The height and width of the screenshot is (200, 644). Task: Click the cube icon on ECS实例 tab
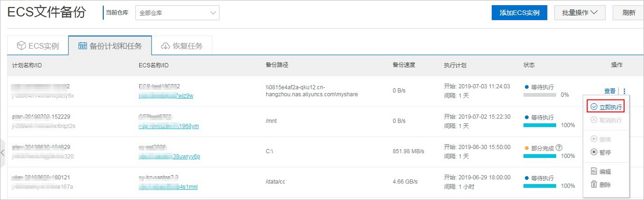(x=21, y=46)
